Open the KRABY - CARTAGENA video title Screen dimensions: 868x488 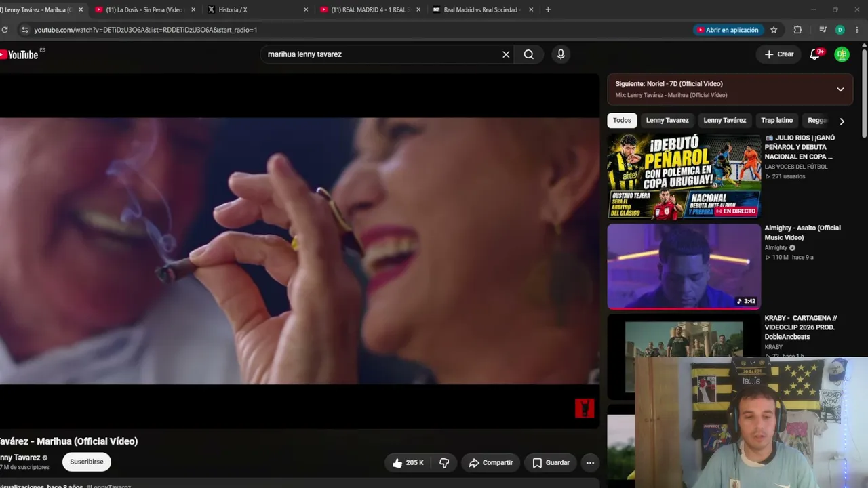pyautogui.click(x=801, y=327)
